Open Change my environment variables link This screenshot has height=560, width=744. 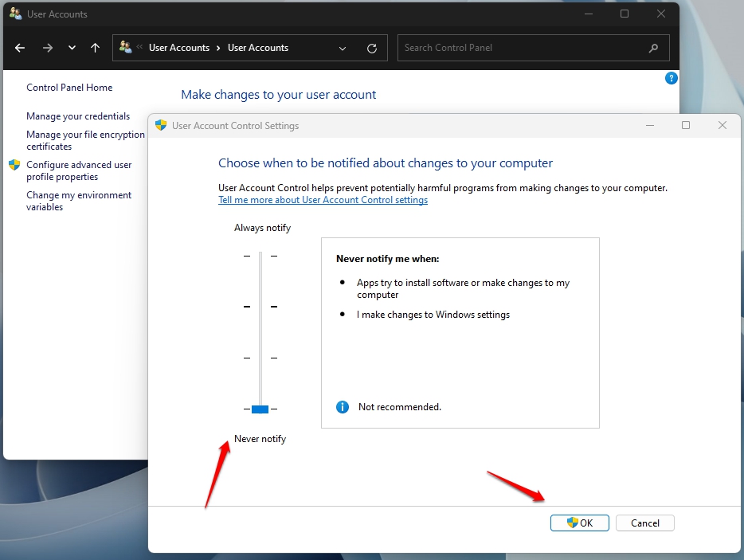[79, 201]
